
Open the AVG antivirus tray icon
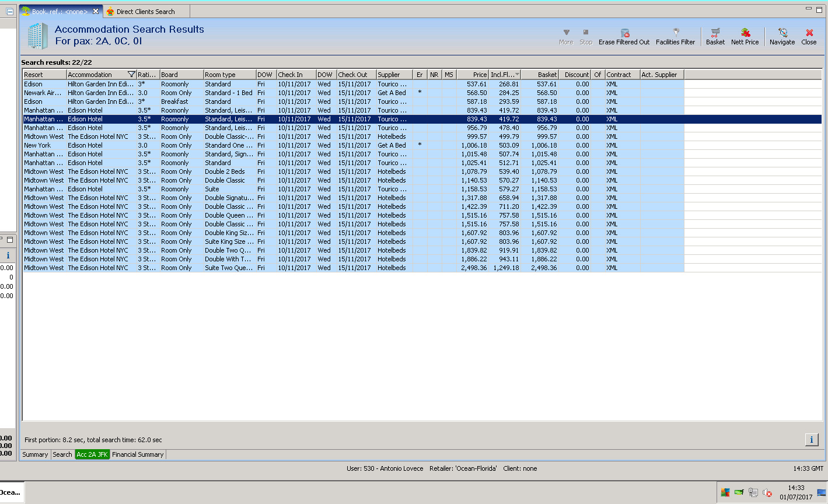[x=725, y=492]
